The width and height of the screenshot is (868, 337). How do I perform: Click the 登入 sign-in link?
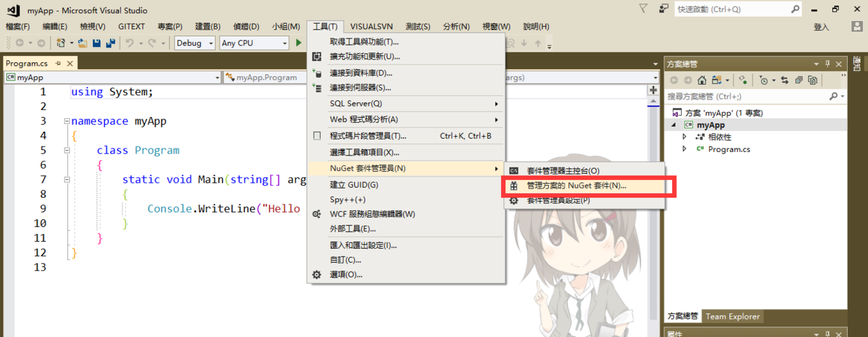click(821, 27)
